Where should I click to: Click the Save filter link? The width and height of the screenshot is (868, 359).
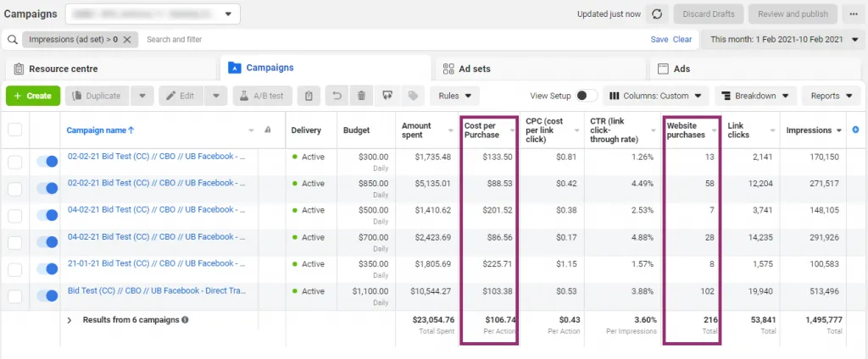click(659, 40)
